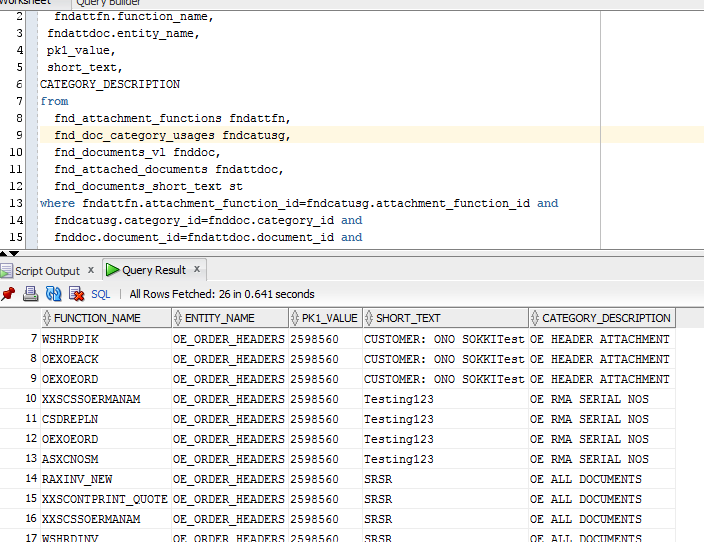704x542 pixels.
Task: Show the SQL for this result
Action: tap(101, 295)
